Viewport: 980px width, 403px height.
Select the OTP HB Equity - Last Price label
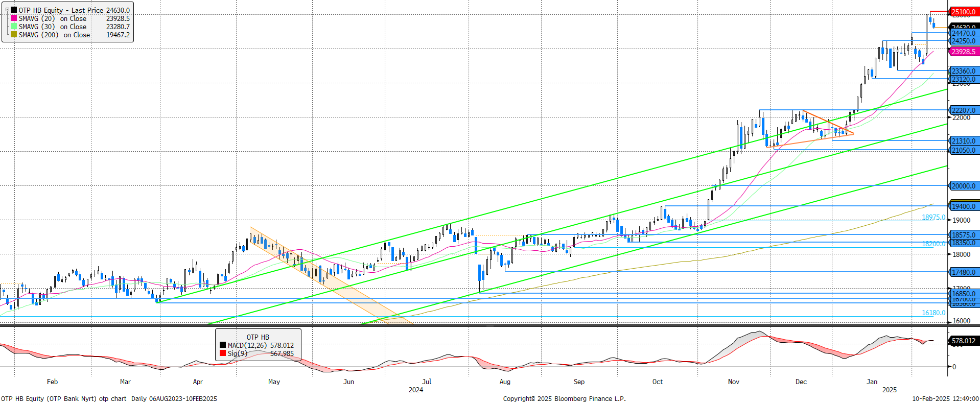click(x=61, y=10)
